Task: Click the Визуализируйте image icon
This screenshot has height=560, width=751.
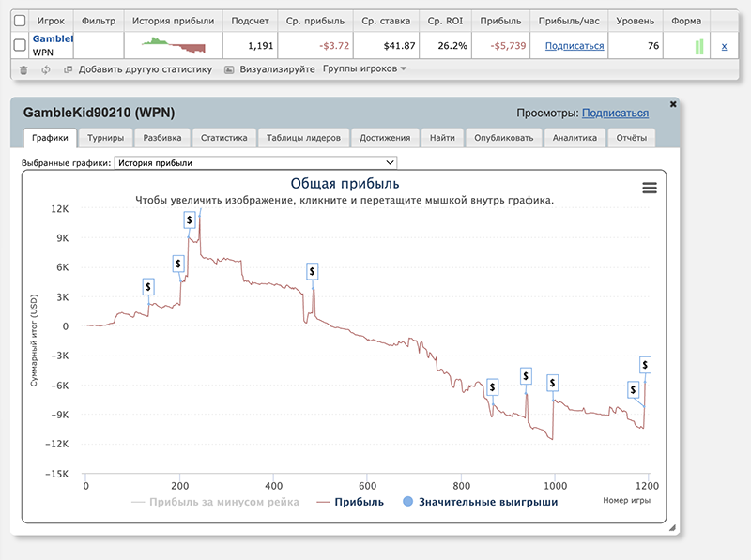Action: [229, 69]
